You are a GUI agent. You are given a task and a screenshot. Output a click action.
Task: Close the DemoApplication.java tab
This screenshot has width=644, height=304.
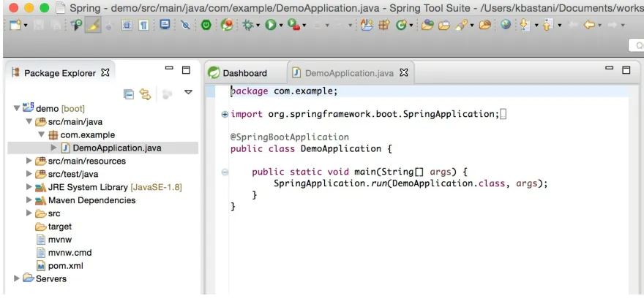pyautogui.click(x=404, y=72)
